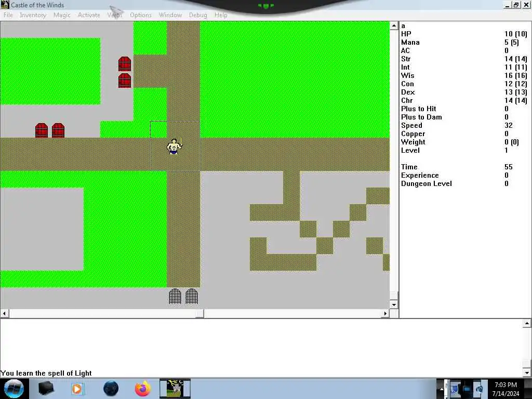Launch Windows Media Player from the taskbar
The height and width of the screenshot is (399, 532).
click(77, 389)
